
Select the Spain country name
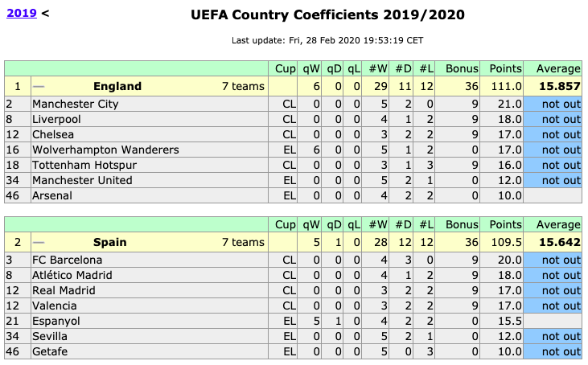(110, 242)
